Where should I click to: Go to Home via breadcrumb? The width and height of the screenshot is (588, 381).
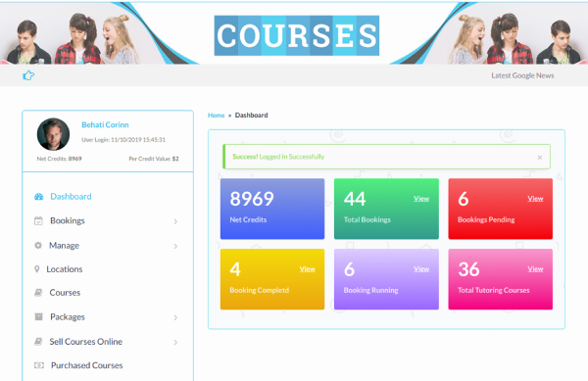[x=216, y=116]
